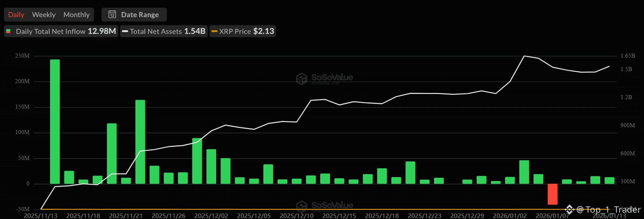Click the 2025/12/02 date label on x-axis
This screenshot has height=219, width=644.
click(211, 216)
